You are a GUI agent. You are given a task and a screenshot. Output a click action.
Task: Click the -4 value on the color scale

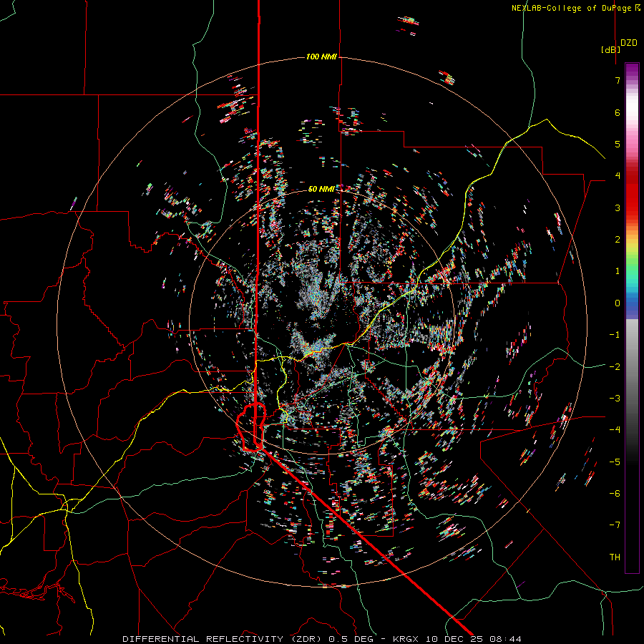point(615,430)
